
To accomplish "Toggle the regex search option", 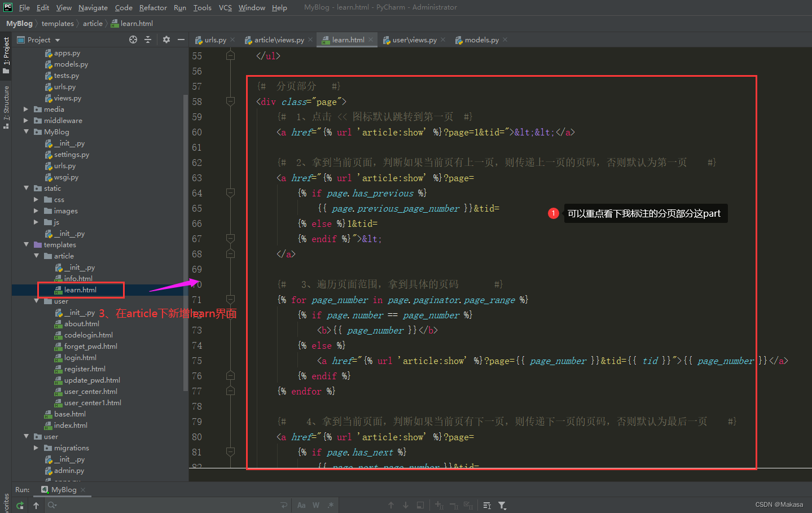I will point(331,505).
